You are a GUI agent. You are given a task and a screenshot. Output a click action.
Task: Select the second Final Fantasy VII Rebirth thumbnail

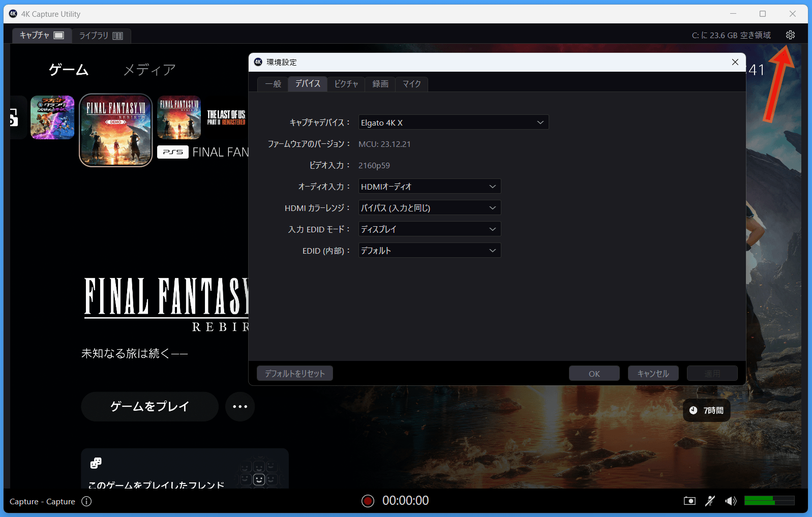click(179, 117)
